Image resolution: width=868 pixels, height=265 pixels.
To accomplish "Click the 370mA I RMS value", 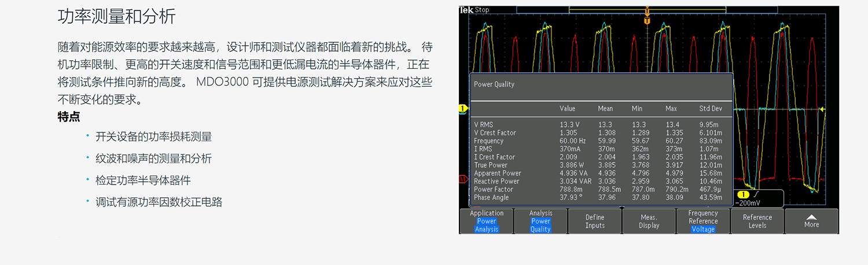I will [569, 149].
